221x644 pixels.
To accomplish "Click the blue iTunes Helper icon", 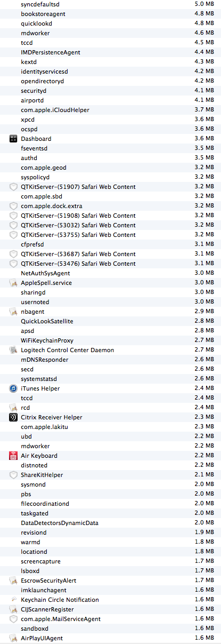I will [x=14, y=388].
